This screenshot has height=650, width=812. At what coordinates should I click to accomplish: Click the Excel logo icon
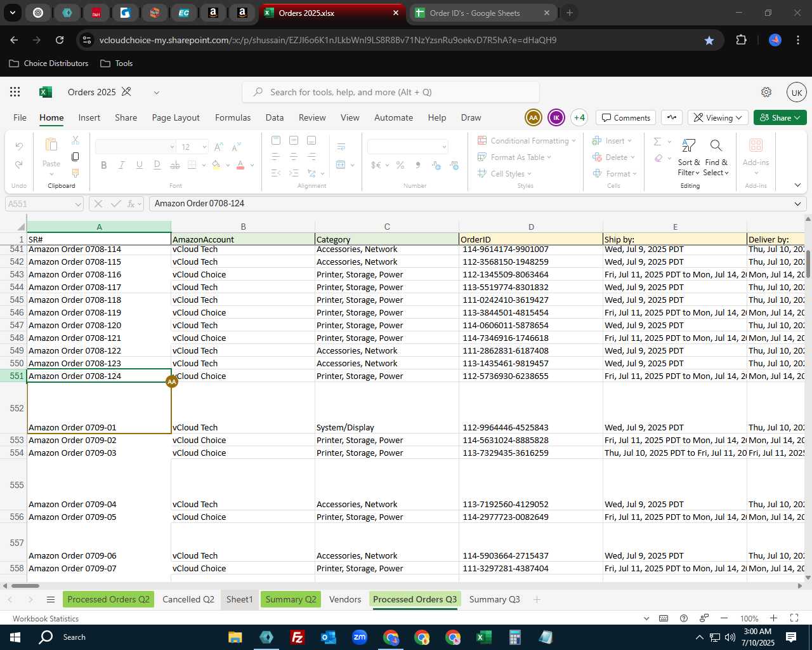[45, 92]
